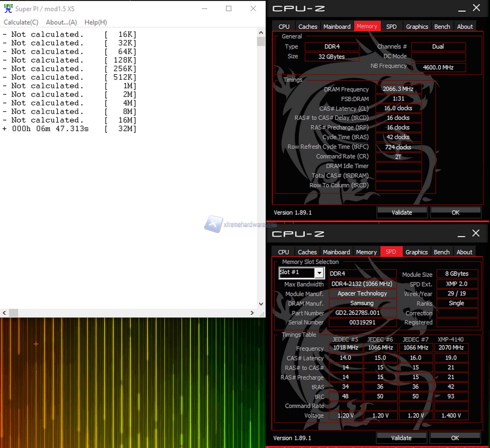Click the Part Number field GD2.26278S.001
The height and width of the screenshot is (448, 490).
click(362, 313)
